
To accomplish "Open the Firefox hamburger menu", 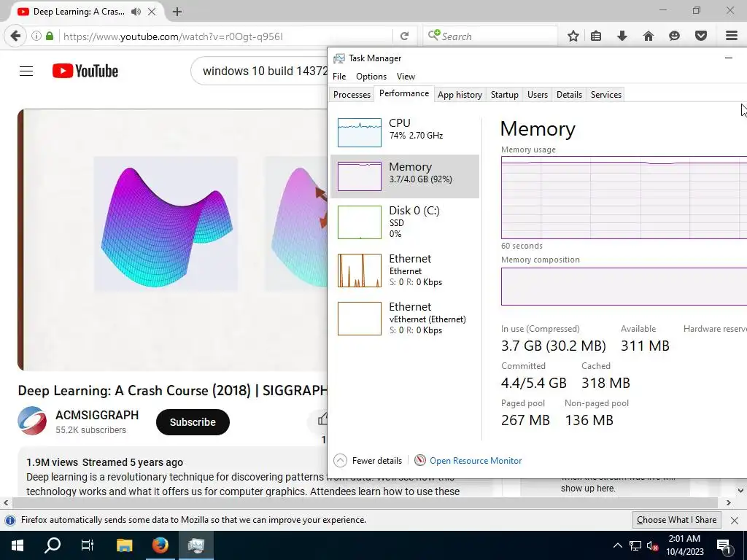I will tap(732, 36).
